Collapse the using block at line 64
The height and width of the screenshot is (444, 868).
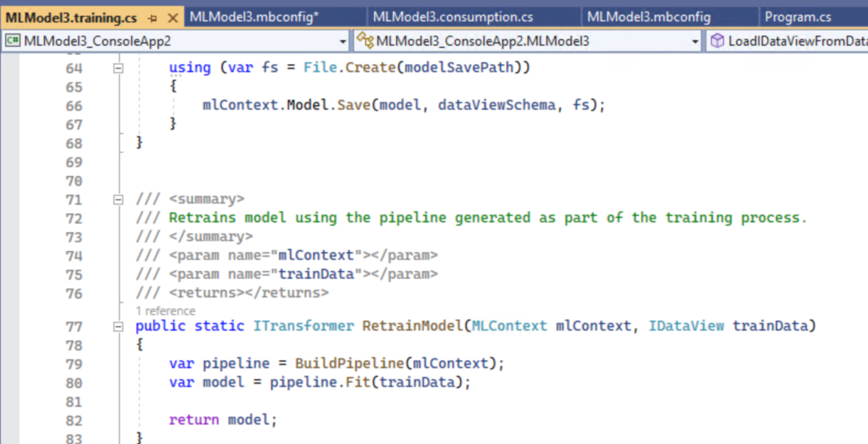click(x=117, y=68)
